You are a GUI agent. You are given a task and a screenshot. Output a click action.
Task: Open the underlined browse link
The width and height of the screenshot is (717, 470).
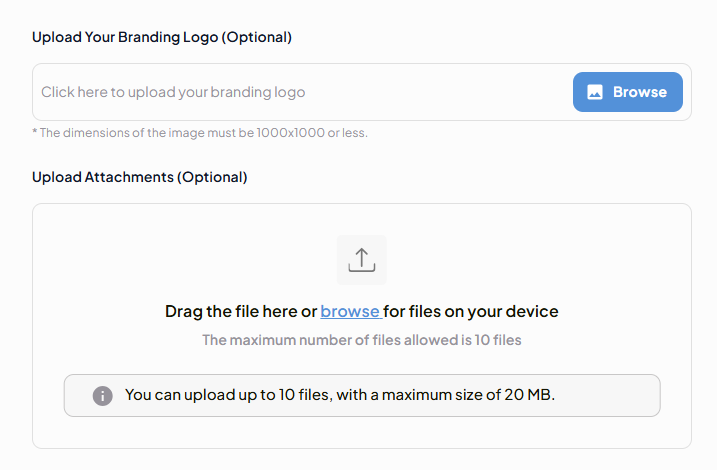350,311
